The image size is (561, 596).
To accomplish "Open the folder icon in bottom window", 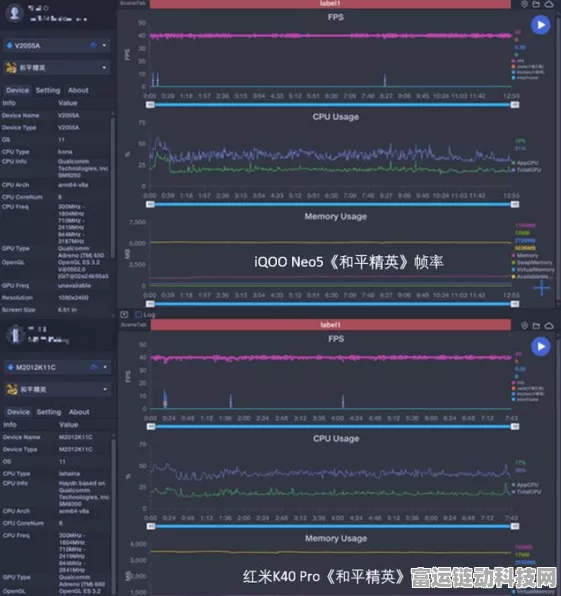I will pos(536,325).
